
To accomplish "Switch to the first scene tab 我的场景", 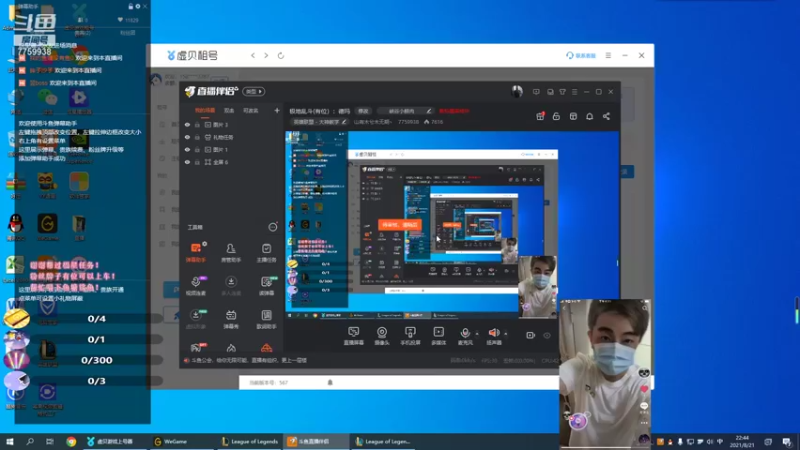I will tap(205, 110).
